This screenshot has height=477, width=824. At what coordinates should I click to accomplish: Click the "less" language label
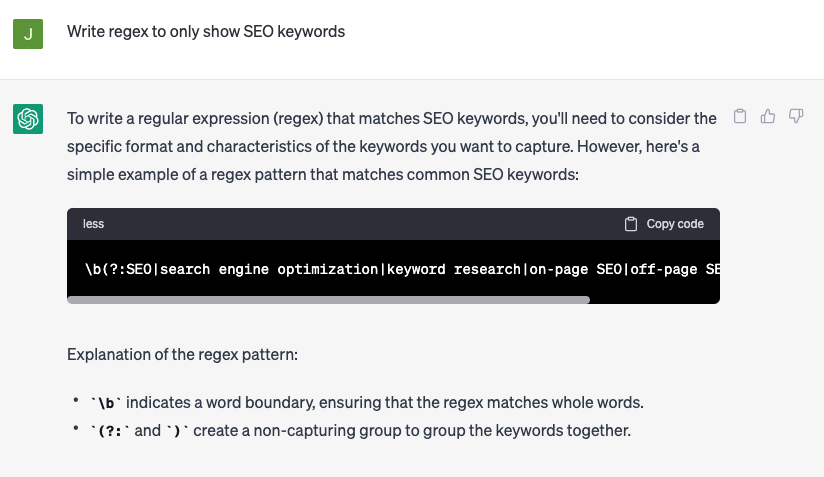click(x=93, y=224)
